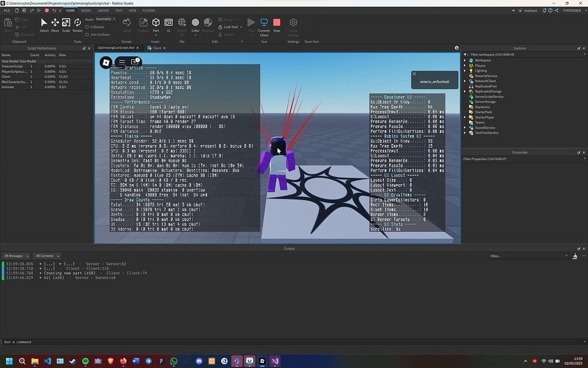
Task: Choose the Rotate tool
Action: [x=78, y=23]
